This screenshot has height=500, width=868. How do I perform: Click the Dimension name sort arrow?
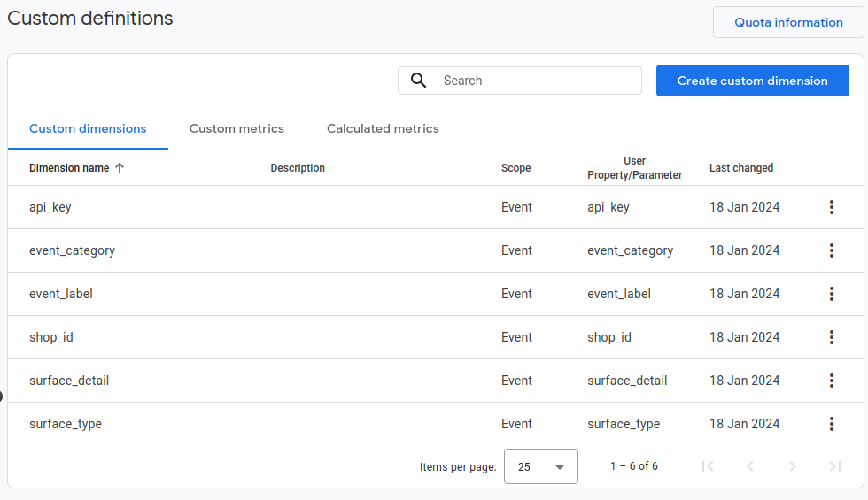(120, 167)
